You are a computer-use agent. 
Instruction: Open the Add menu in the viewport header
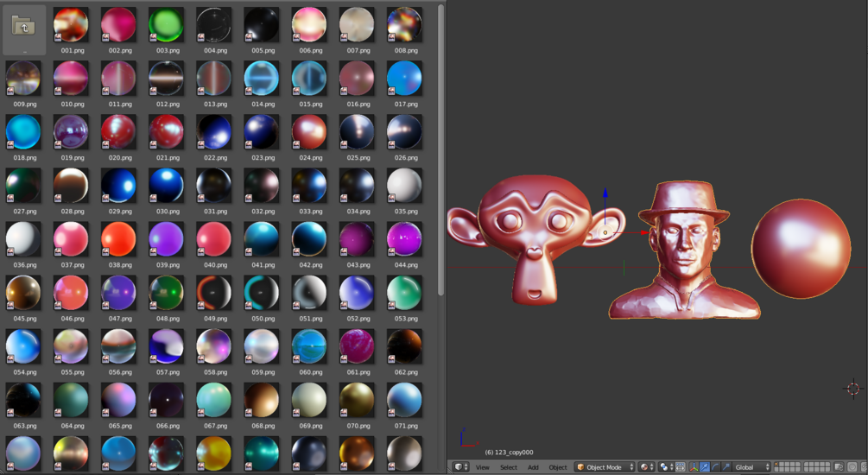tap(533, 467)
